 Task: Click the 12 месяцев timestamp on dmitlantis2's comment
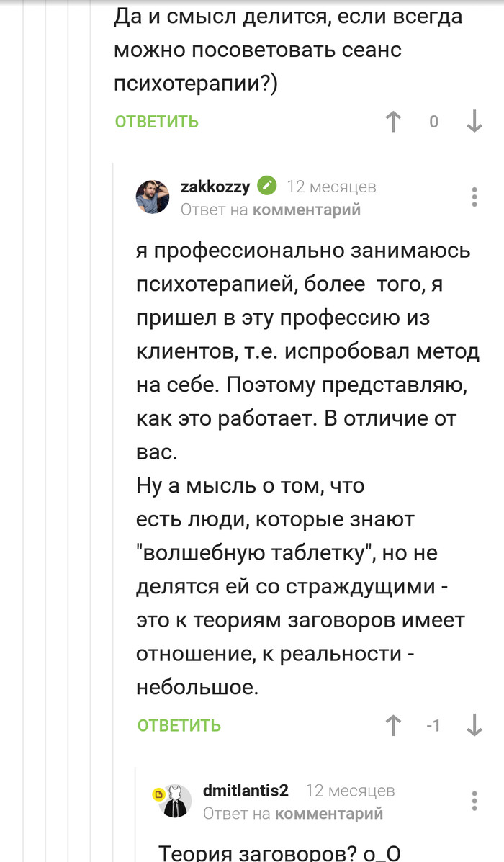click(x=350, y=790)
